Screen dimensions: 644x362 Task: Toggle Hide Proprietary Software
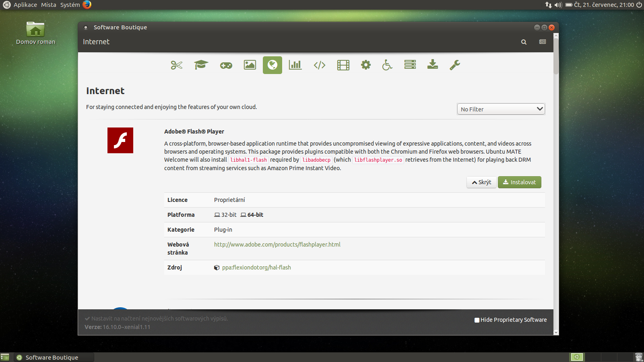point(477,320)
